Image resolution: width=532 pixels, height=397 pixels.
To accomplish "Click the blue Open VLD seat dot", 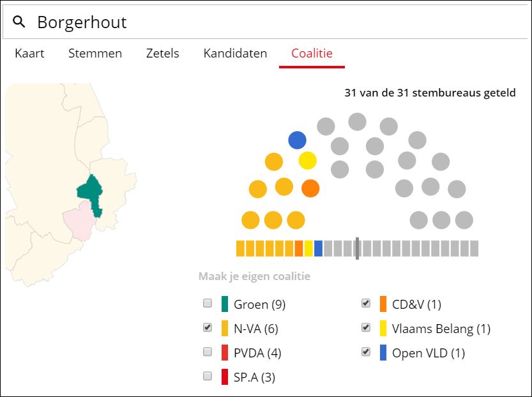I will click(x=297, y=140).
